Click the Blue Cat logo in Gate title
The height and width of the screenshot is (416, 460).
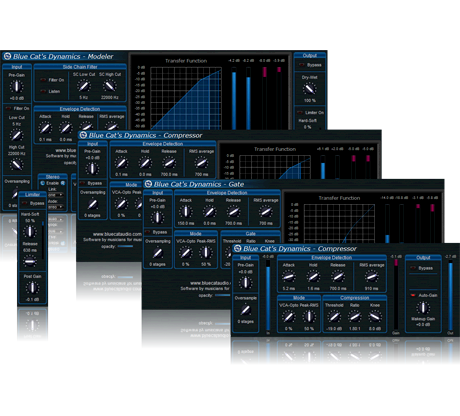coord(148,184)
